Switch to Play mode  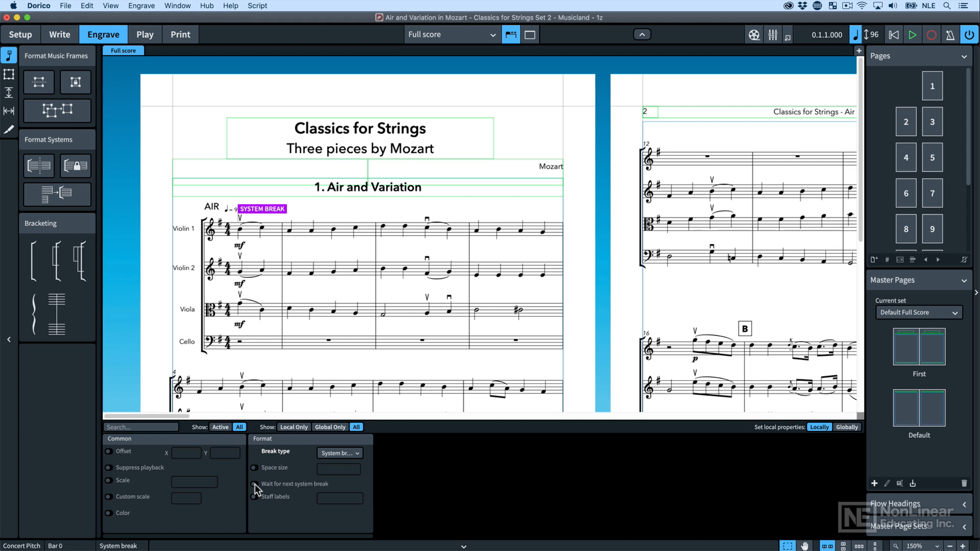[144, 34]
